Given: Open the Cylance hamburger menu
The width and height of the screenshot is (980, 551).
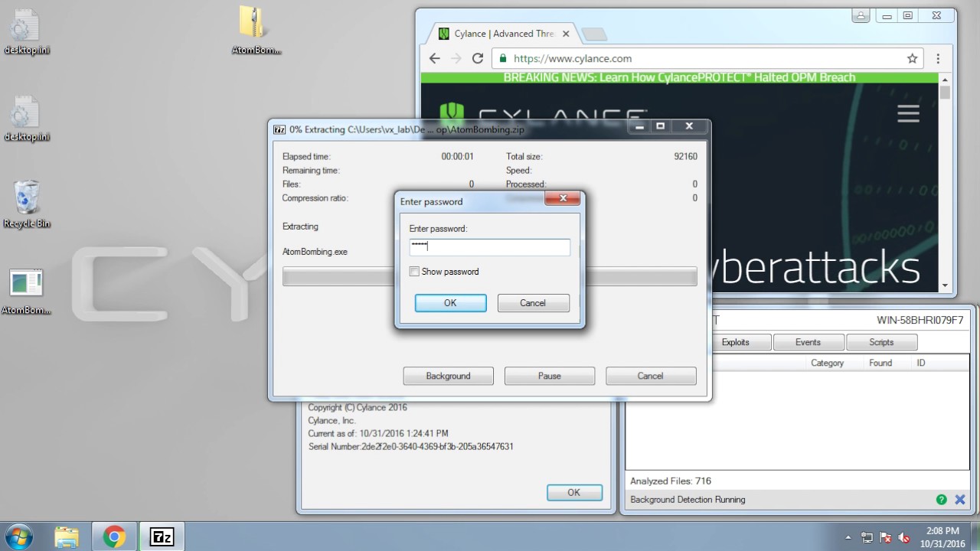Looking at the screenshot, I should (x=908, y=113).
